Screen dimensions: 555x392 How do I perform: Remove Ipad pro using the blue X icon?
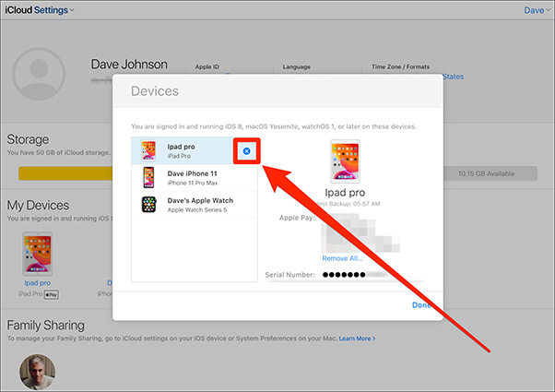click(x=247, y=151)
